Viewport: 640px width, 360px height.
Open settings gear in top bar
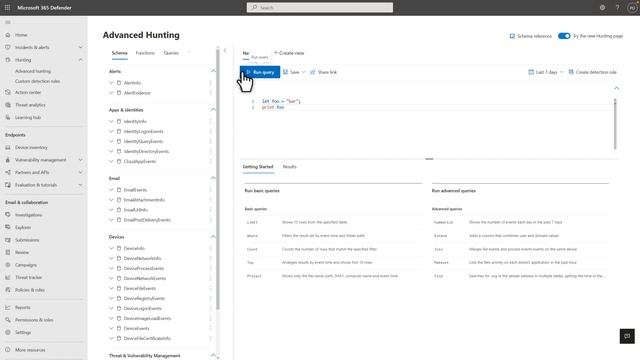pos(602,7)
